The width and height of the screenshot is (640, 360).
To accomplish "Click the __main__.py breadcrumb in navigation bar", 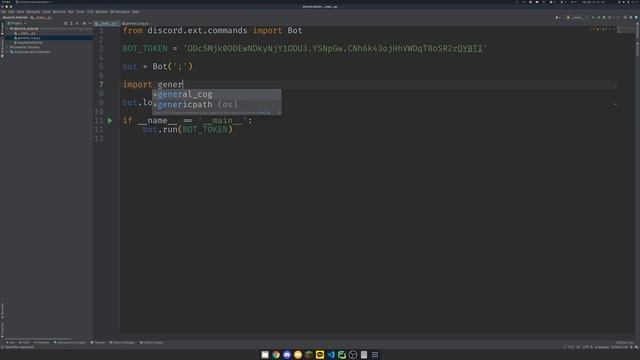I will [42, 18].
